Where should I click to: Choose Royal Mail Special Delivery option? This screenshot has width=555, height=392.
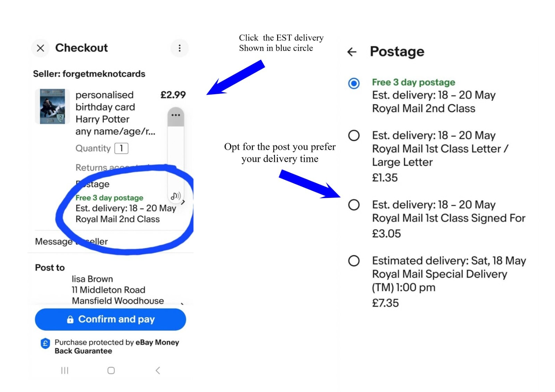pos(354,261)
